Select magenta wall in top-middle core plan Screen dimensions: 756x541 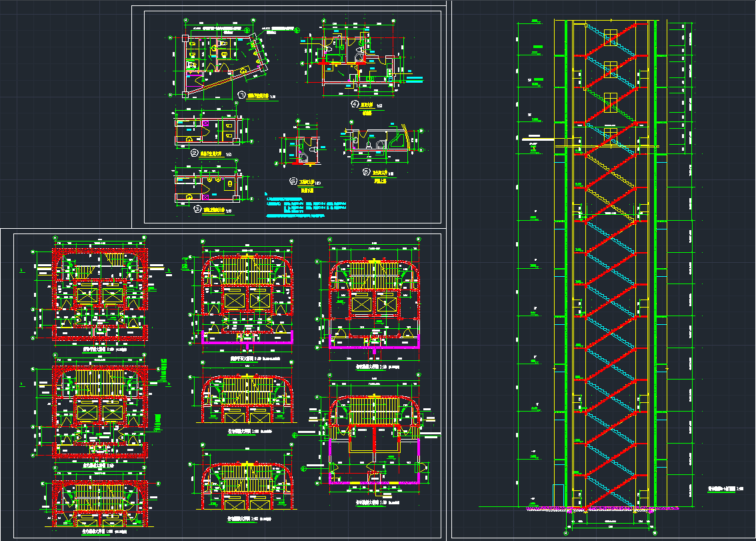tap(248, 338)
